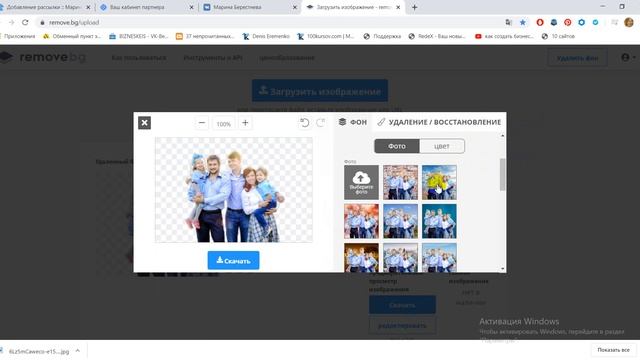
Task: Open the 37 непрочитанных bookmark
Action: click(x=205, y=36)
